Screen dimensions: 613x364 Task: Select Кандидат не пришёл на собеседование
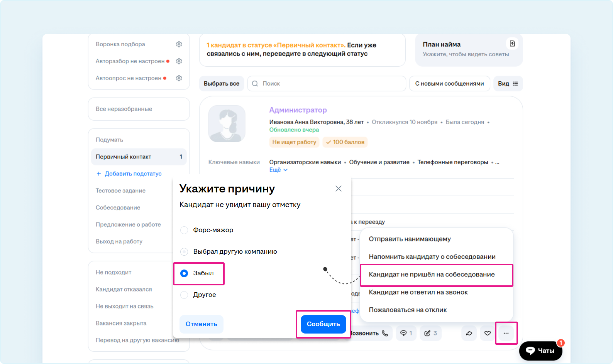point(432,275)
